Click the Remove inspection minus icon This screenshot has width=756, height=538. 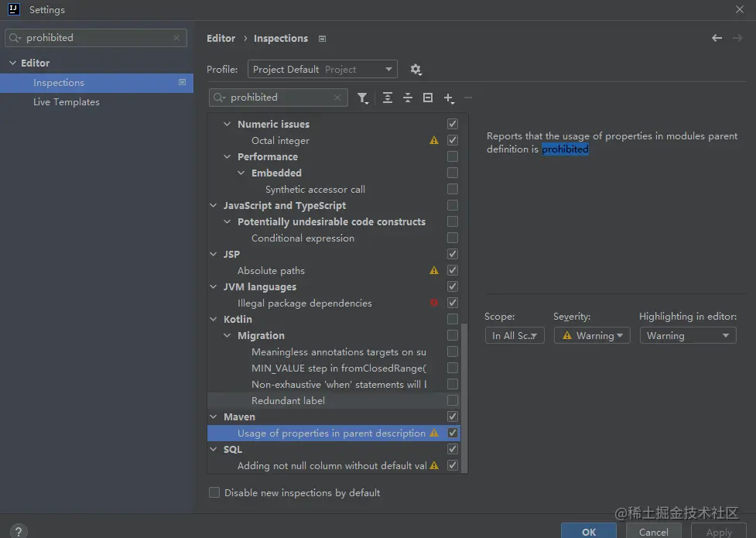click(x=467, y=98)
